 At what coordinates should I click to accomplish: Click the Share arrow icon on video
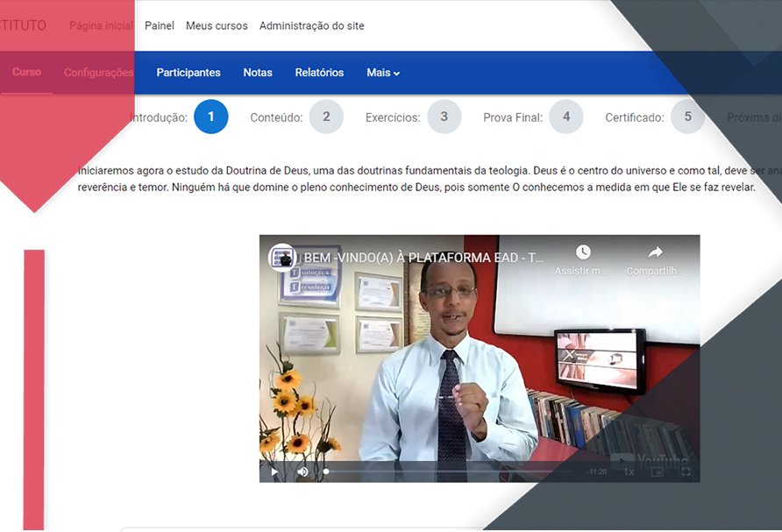(655, 253)
